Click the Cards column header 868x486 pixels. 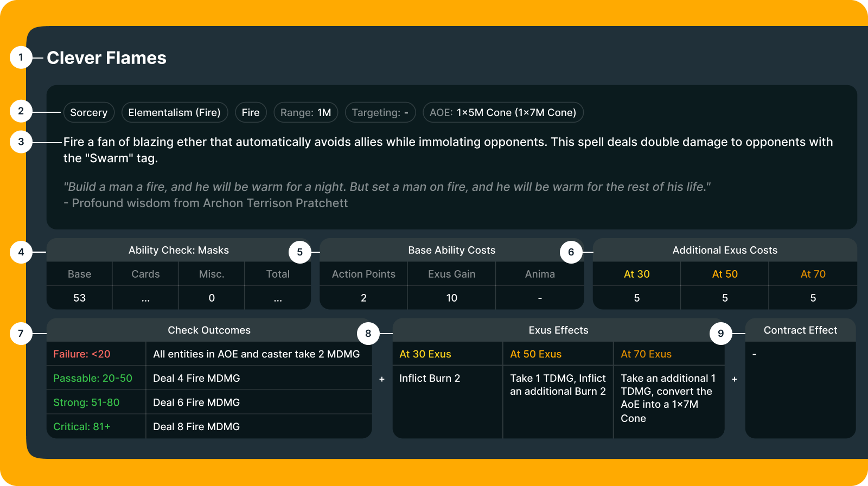point(145,274)
